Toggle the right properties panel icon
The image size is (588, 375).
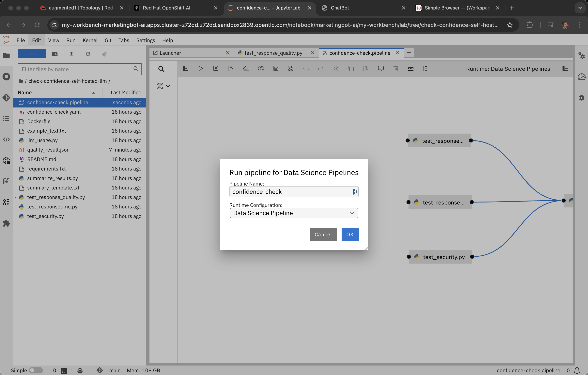coord(565,69)
